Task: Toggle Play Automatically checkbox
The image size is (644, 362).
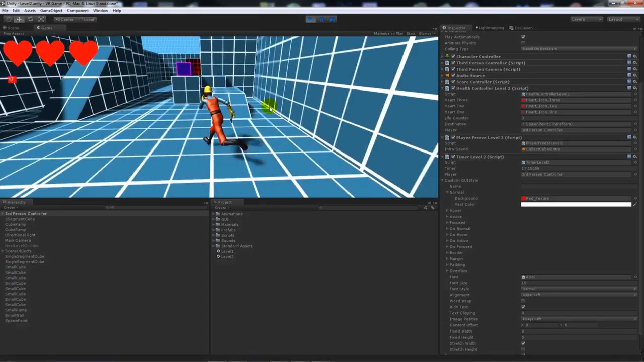Action: click(x=523, y=37)
